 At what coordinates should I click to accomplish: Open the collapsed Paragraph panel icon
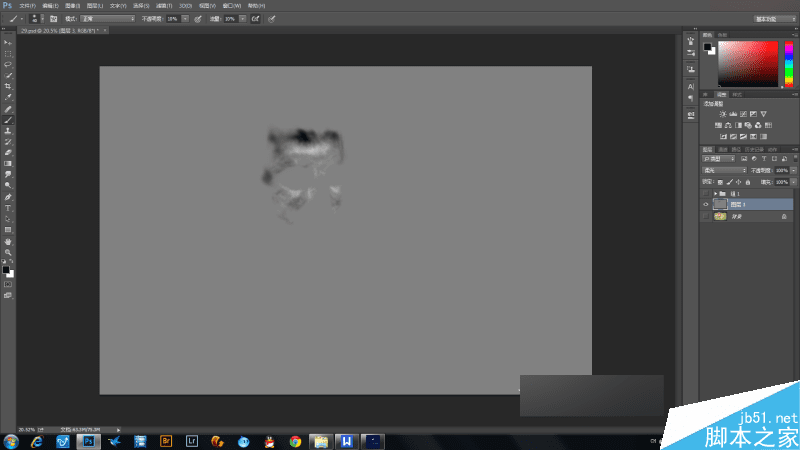(691, 98)
